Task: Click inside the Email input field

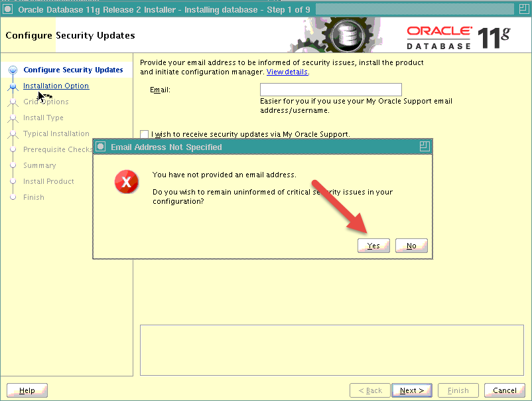Action: coord(330,89)
